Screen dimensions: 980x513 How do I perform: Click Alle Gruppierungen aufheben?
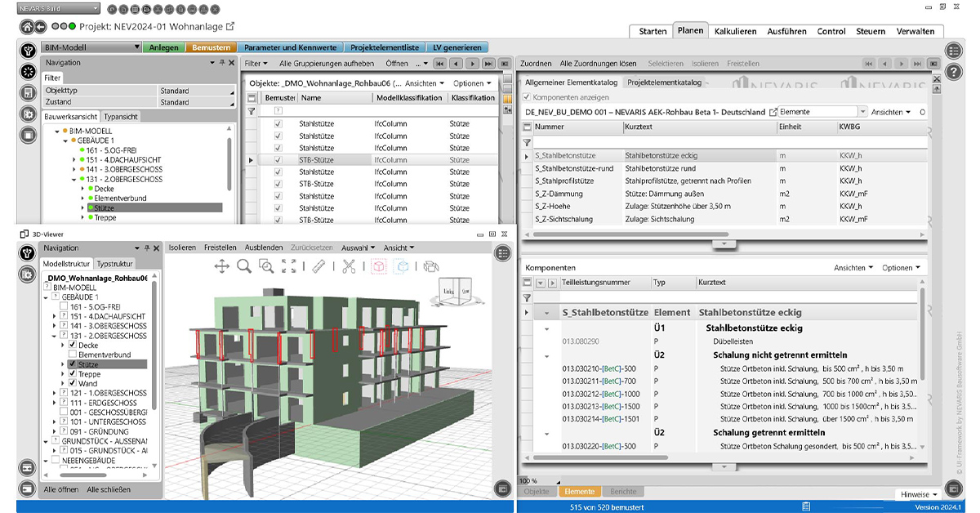(x=327, y=63)
